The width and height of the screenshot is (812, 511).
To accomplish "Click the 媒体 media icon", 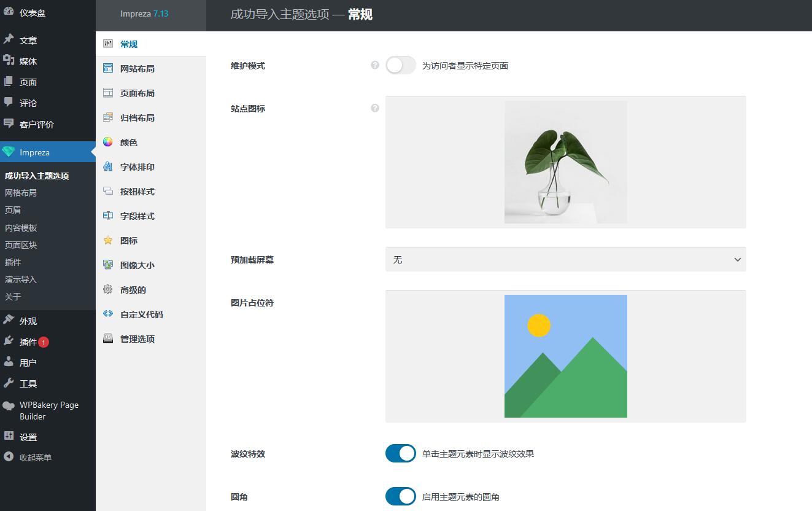I will click(9, 61).
